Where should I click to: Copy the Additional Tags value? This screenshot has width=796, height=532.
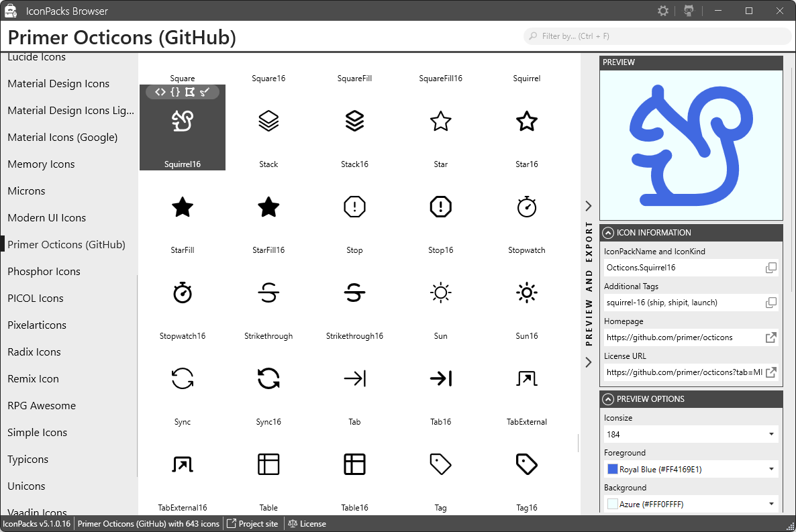770,303
